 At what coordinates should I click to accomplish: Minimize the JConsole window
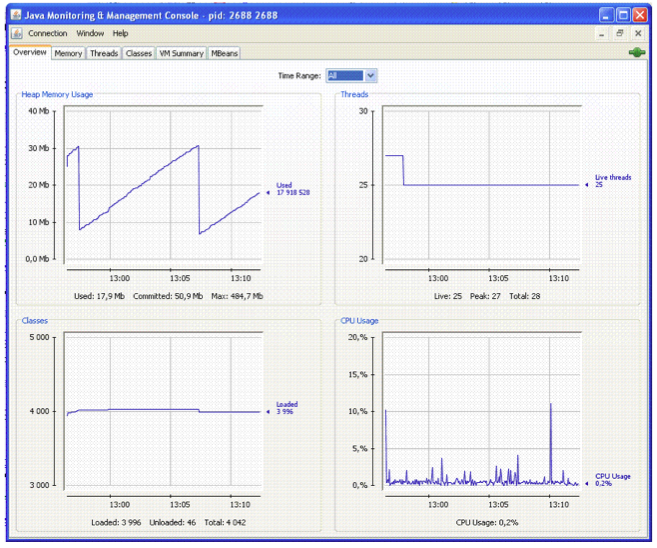click(x=607, y=16)
